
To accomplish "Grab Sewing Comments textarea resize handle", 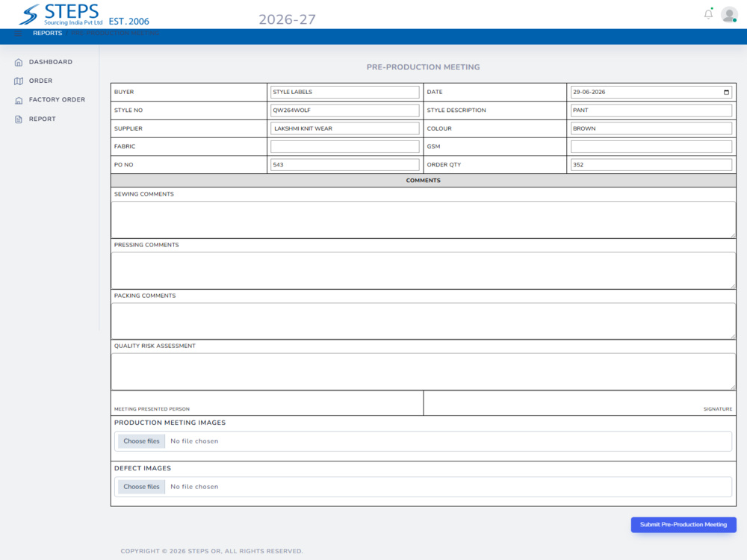I will coord(733,236).
